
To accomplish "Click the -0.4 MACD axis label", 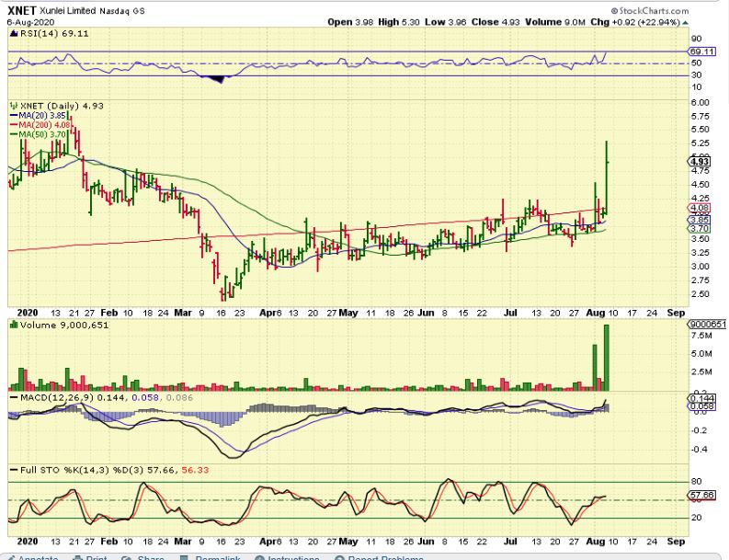I will coord(700,450).
